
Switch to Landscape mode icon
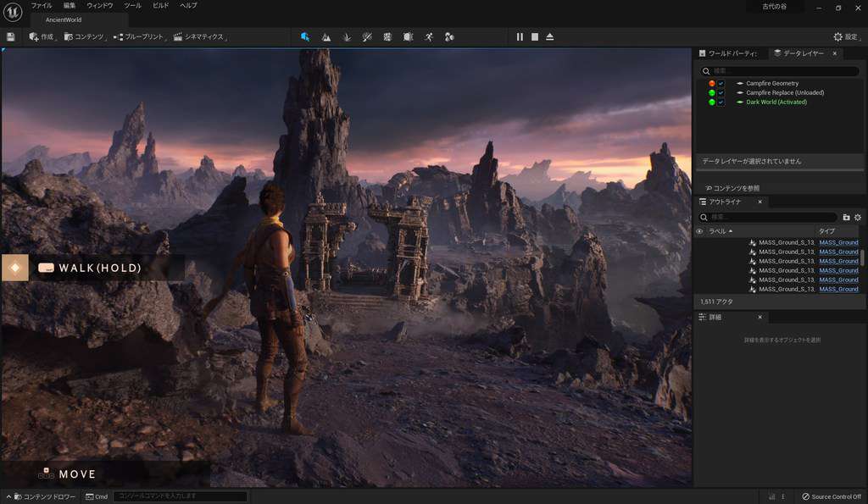click(326, 37)
